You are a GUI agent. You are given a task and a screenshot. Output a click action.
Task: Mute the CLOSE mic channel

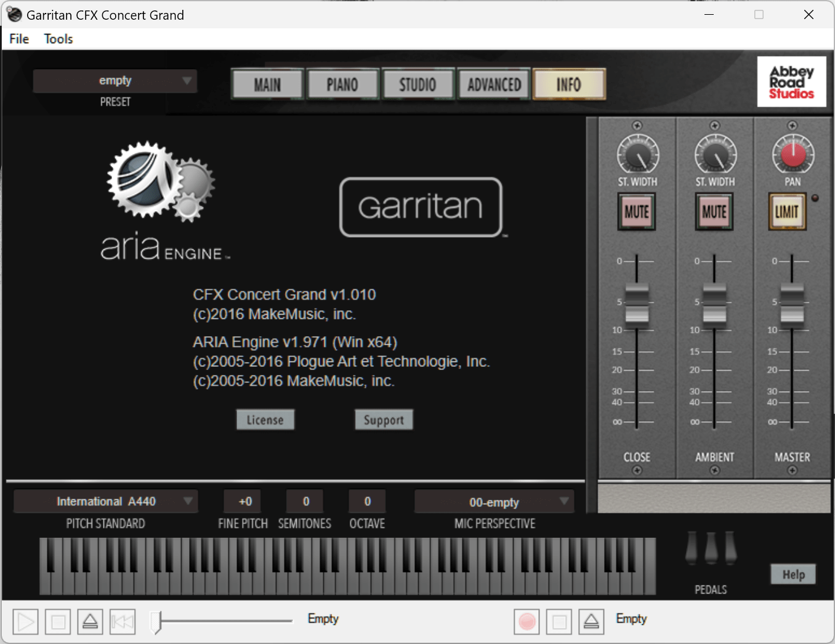point(637,211)
